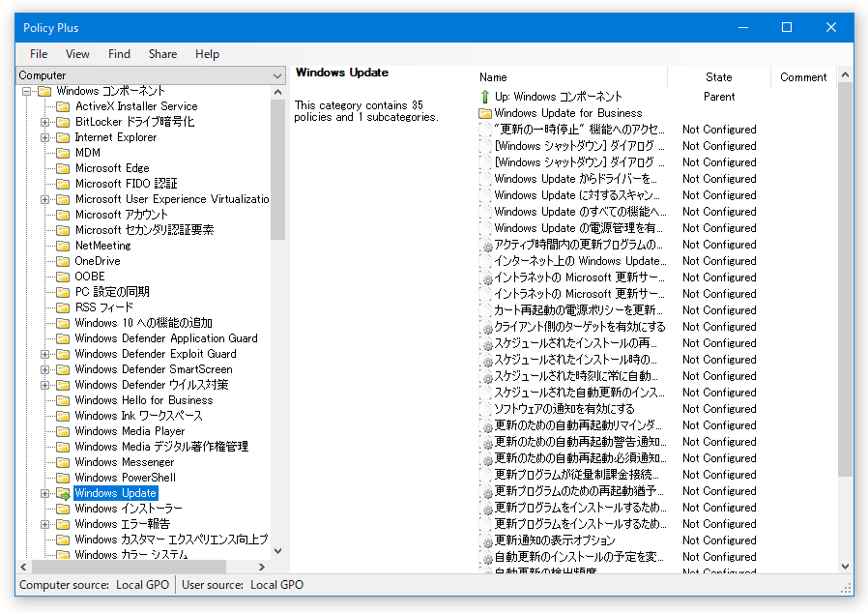Maximize the Policy Plus window
868x613 pixels.
[x=787, y=28]
